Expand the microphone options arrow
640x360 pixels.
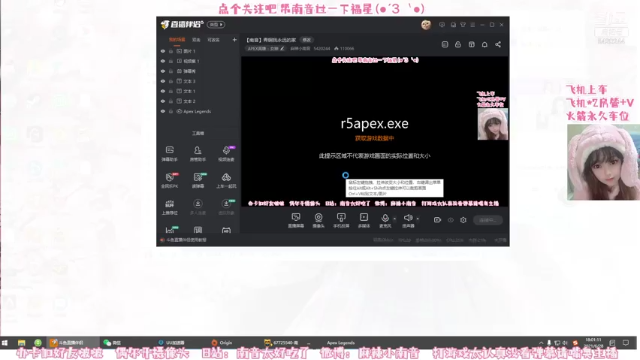click(394, 219)
